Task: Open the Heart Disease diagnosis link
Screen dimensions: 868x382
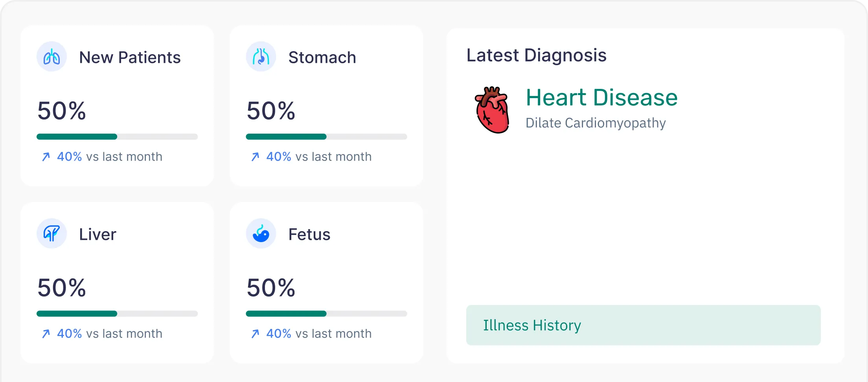Action: click(601, 97)
